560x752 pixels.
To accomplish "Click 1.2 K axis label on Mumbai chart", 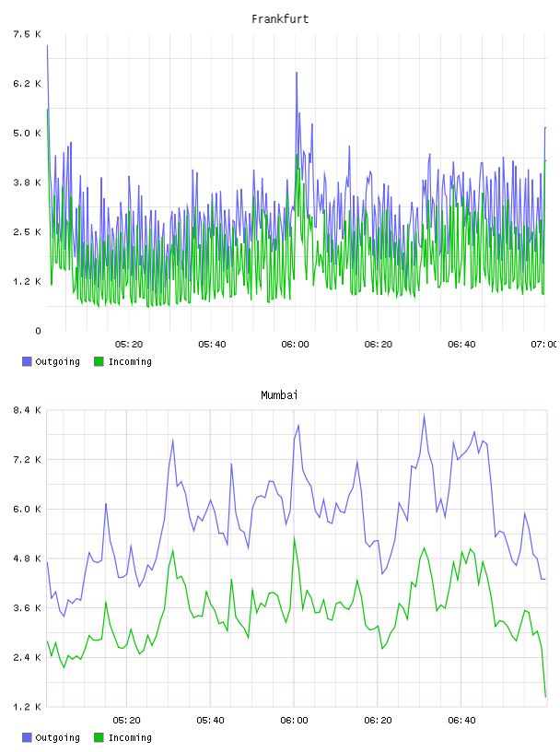I will [x=27, y=707].
